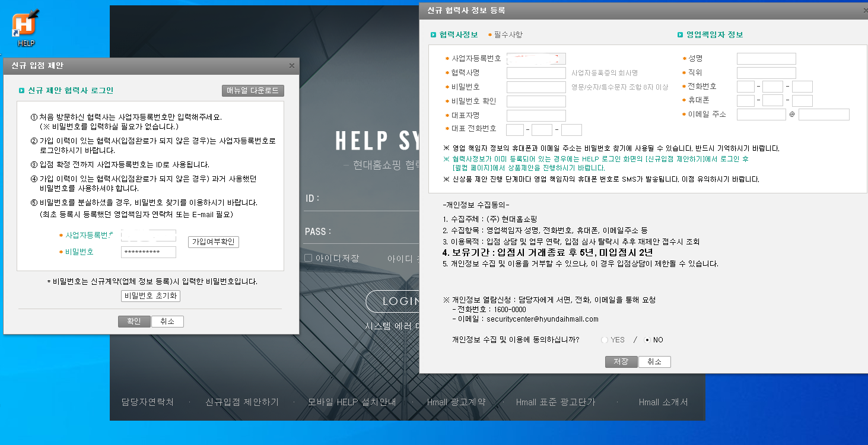Focus the email domain field after @
This screenshot has width=868, height=445.
coord(824,115)
